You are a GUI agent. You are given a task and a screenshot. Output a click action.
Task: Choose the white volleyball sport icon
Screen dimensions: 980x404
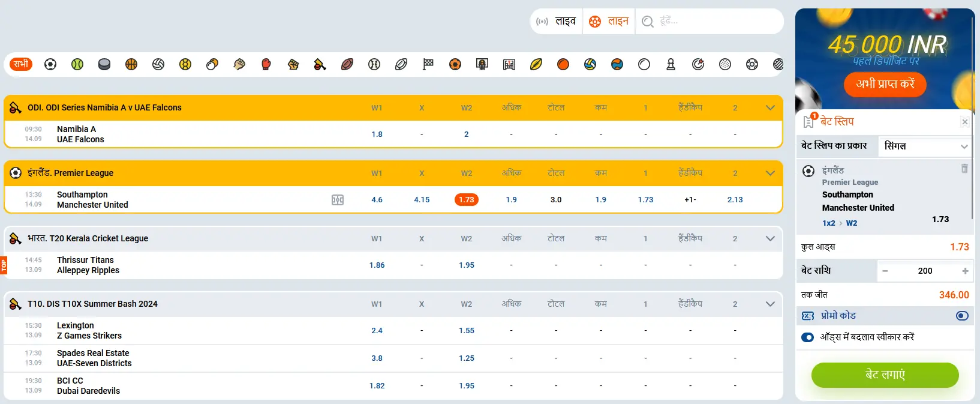coord(158,64)
